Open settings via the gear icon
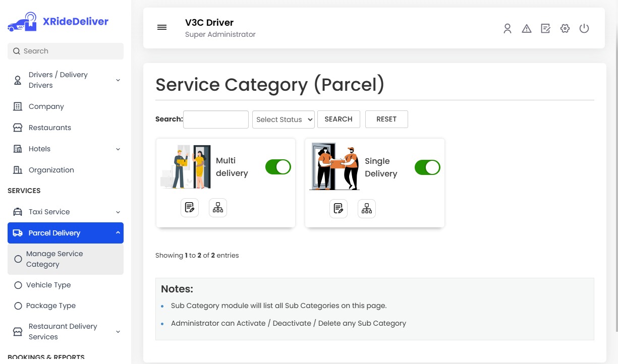 pyautogui.click(x=565, y=29)
